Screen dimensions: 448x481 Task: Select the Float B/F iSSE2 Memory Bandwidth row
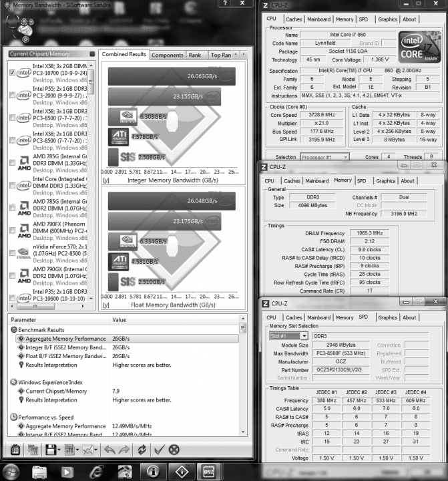[128, 356]
